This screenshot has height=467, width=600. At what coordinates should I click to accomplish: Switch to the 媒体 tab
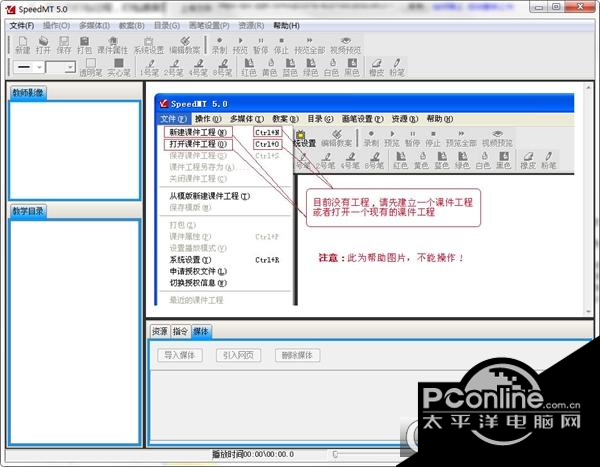(x=201, y=331)
